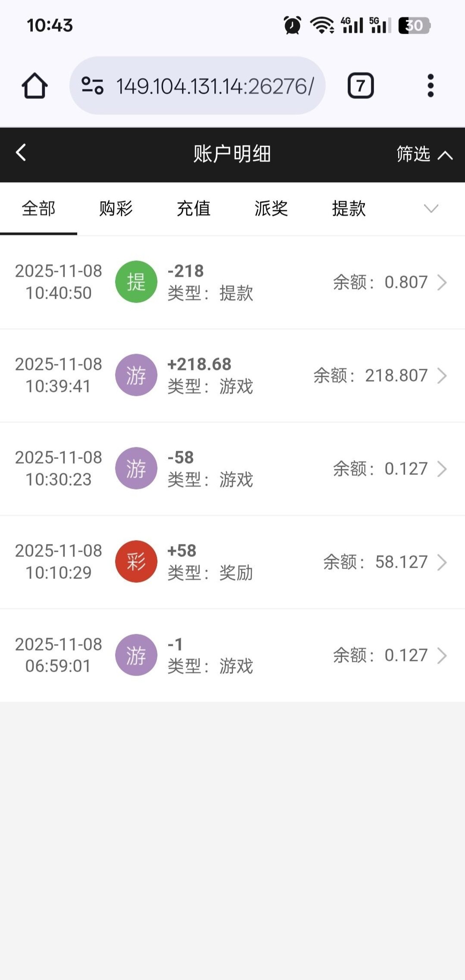The width and height of the screenshot is (465, 980).
Task: Tap the red 彩 reward icon
Action: pyautogui.click(x=136, y=562)
